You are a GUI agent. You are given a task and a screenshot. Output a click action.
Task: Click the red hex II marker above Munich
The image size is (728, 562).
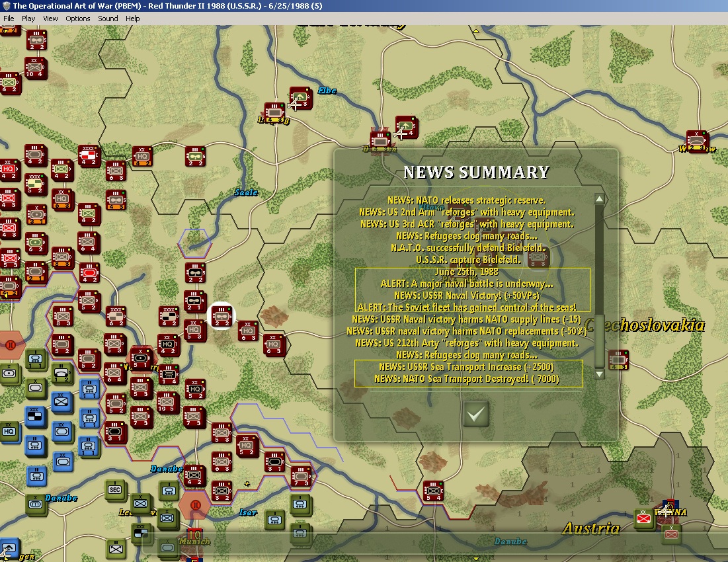196,505
